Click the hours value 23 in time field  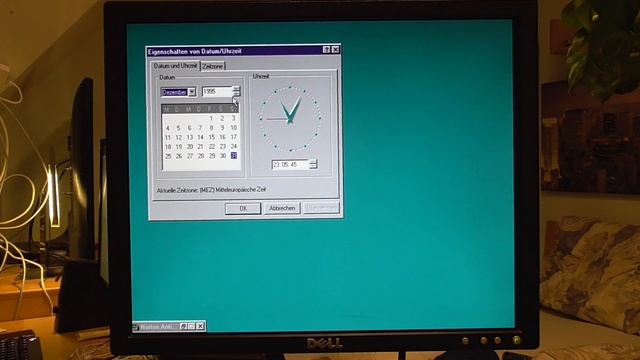pos(276,165)
